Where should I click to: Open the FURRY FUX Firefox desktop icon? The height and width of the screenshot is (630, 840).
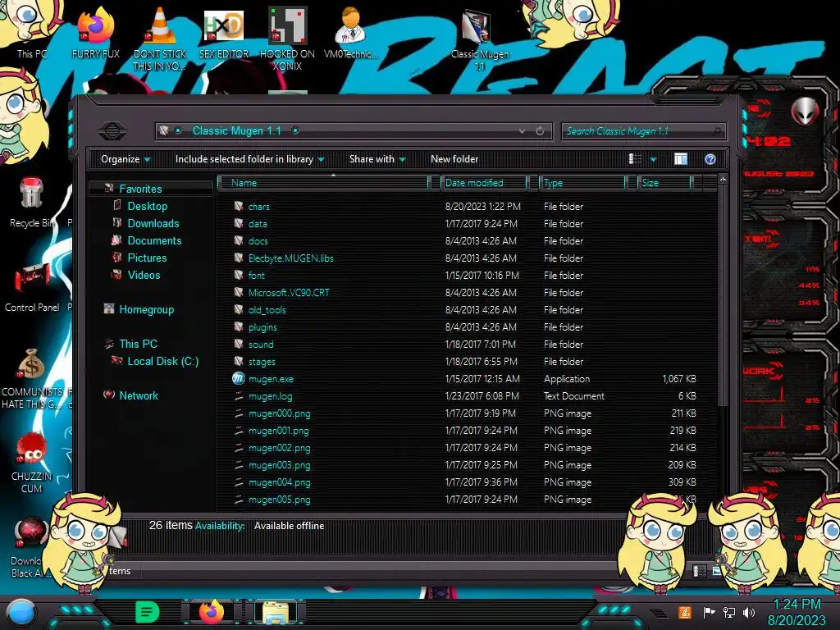(96, 32)
